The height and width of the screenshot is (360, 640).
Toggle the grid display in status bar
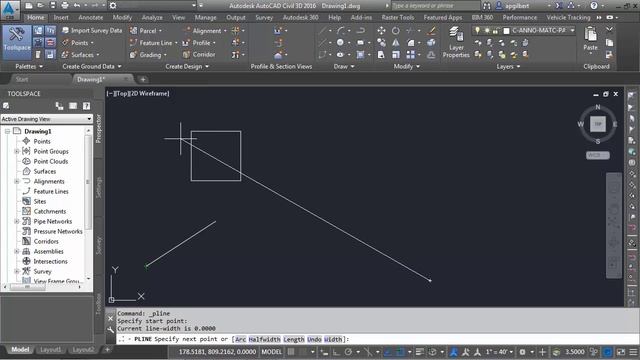[291, 352]
